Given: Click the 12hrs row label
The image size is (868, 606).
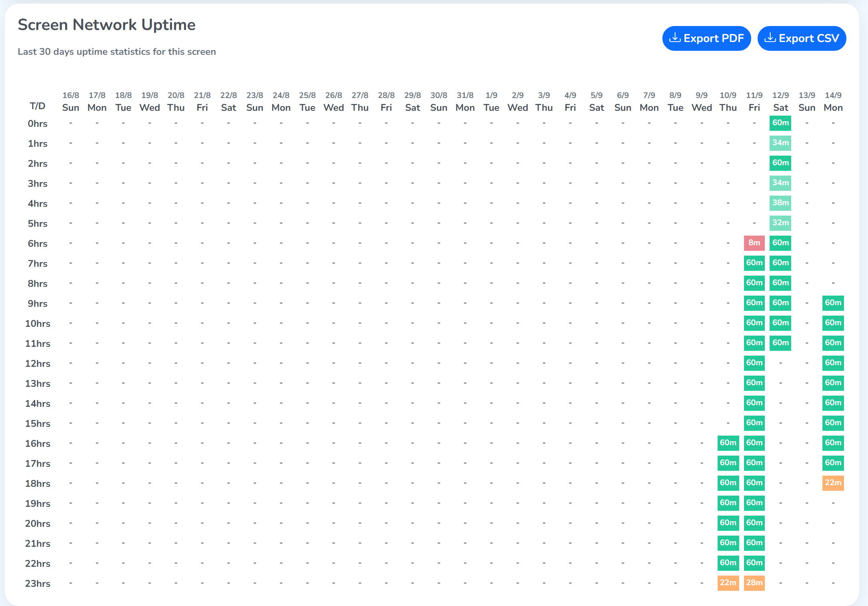Looking at the screenshot, I should (x=38, y=364).
